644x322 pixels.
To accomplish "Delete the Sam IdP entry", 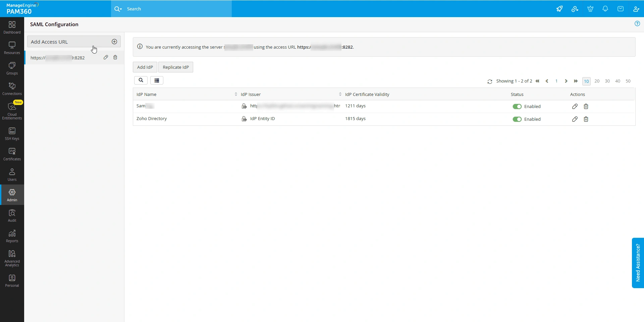I will [586, 106].
